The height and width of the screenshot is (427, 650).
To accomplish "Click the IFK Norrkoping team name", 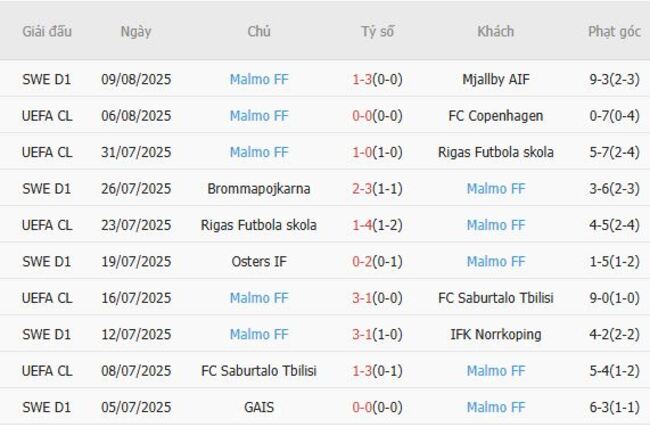I will click(x=496, y=334).
